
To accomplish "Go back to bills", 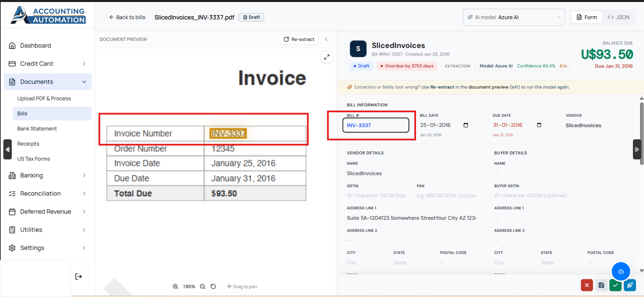I will pos(127,17).
